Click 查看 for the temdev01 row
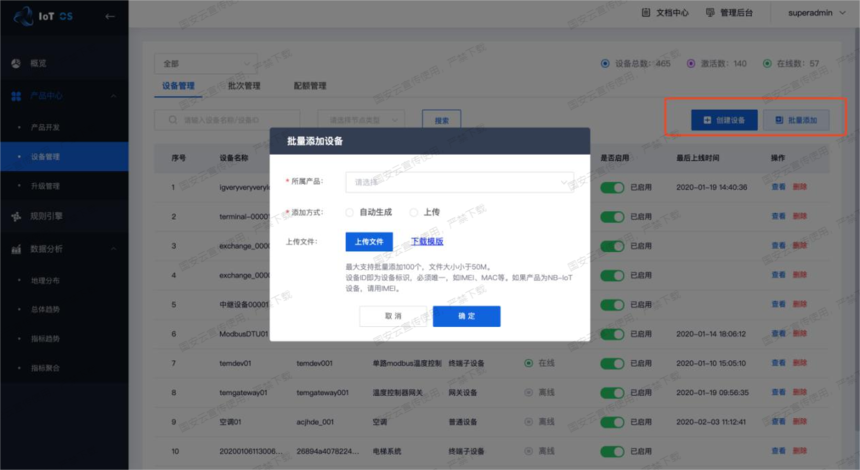This screenshot has width=860, height=470. pyautogui.click(x=778, y=363)
